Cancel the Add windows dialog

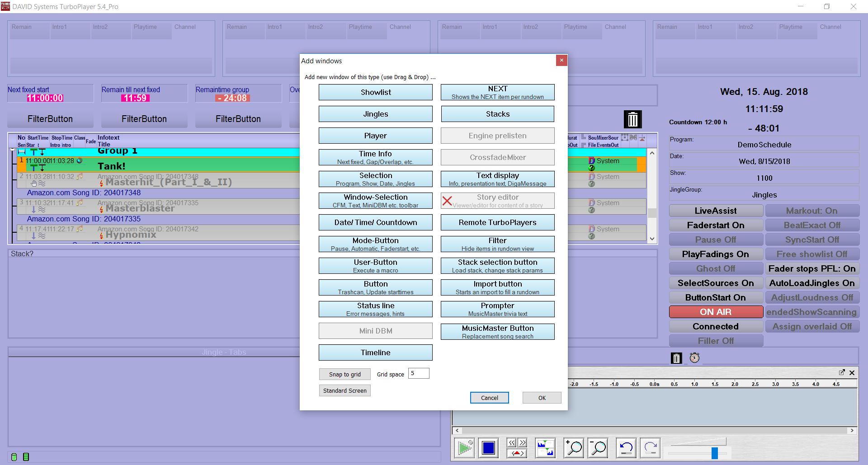click(x=489, y=398)
